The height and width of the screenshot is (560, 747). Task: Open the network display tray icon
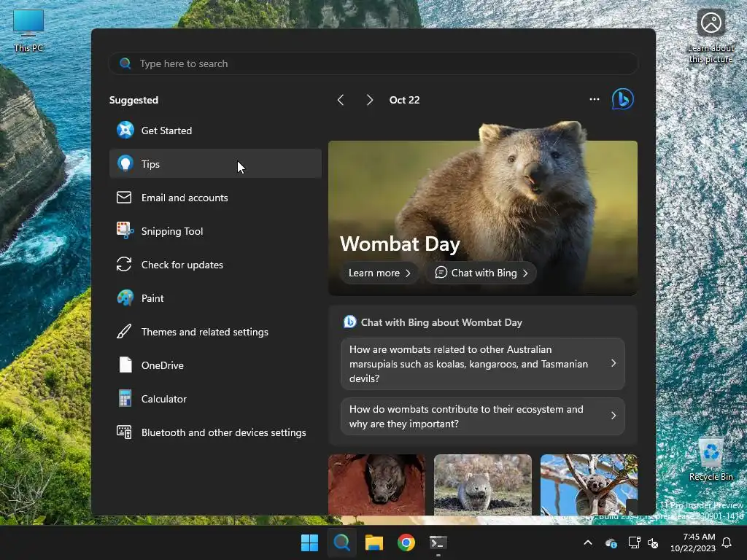point(634,542)
